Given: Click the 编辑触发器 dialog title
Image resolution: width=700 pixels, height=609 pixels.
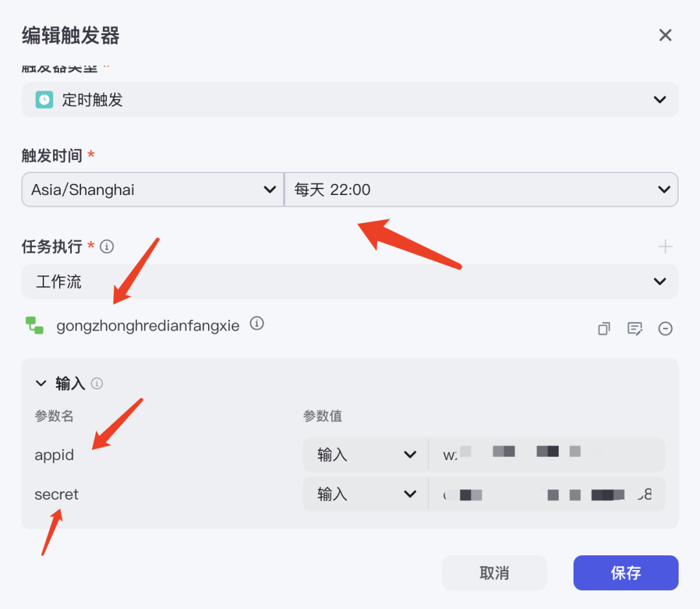Looking at the screenshot, I should pos(71,35).
